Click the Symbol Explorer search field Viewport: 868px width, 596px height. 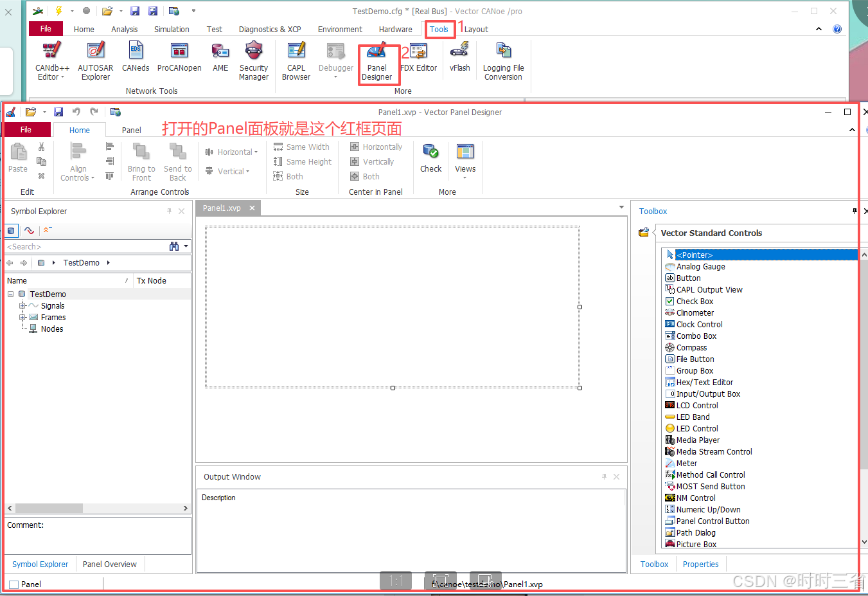85,246
